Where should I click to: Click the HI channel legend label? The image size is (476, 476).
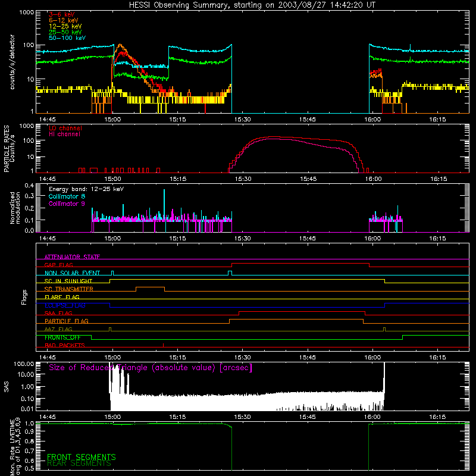[64, 134]
